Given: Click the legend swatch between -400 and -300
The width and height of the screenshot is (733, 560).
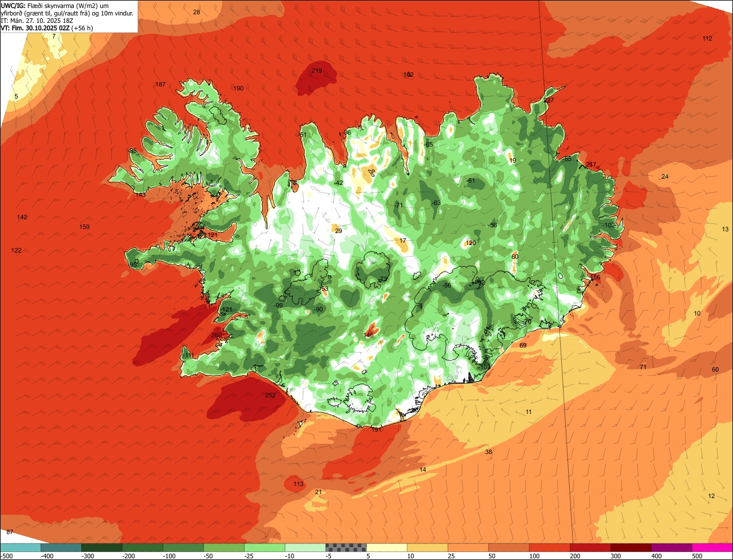Looking at the screenshot, I should pos(61,547).
